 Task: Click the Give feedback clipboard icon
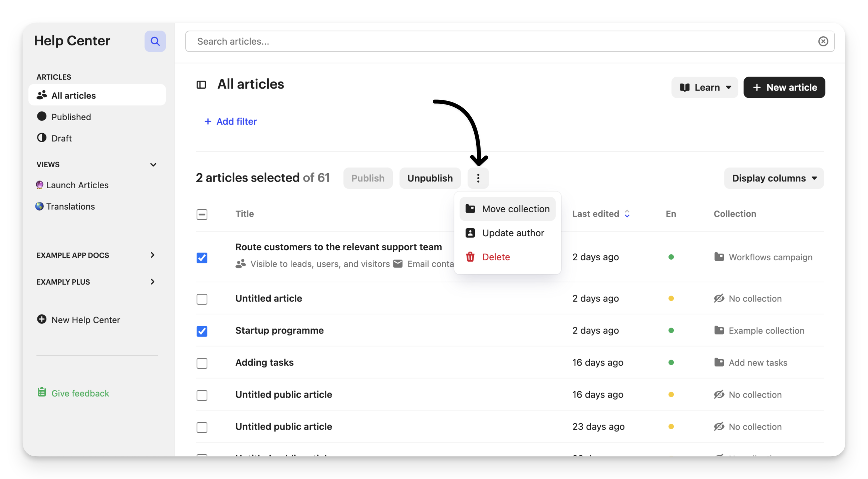coord(42,392)
